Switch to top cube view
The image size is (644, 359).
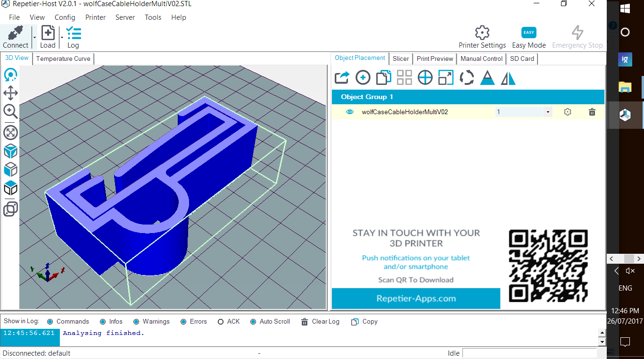click(x=10, y=188)
